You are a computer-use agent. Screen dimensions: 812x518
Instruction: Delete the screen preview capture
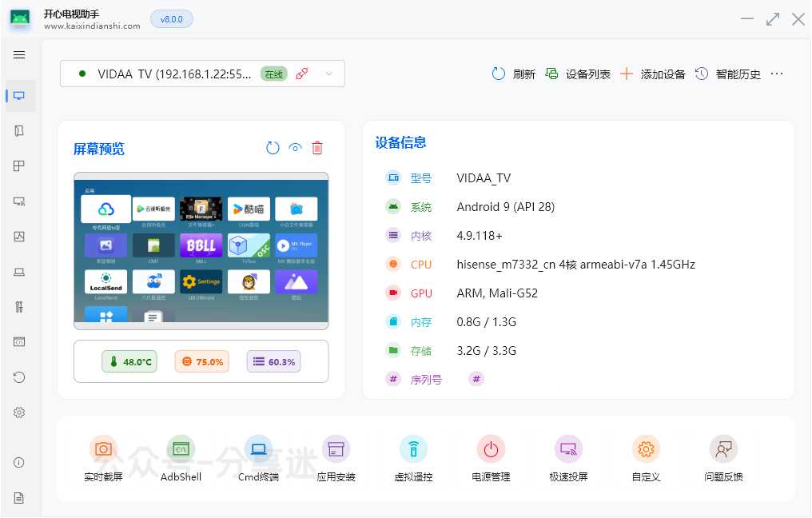tap(316, 148)
